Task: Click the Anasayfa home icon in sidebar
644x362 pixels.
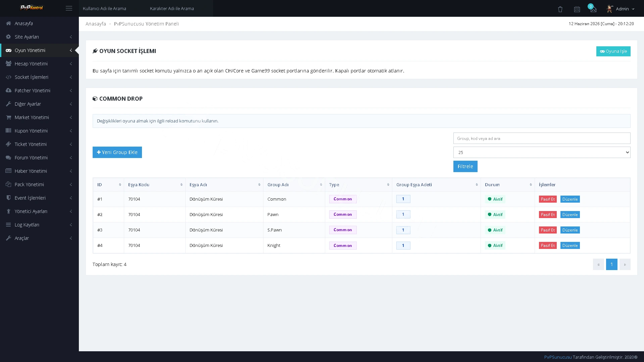Action: 8,23
